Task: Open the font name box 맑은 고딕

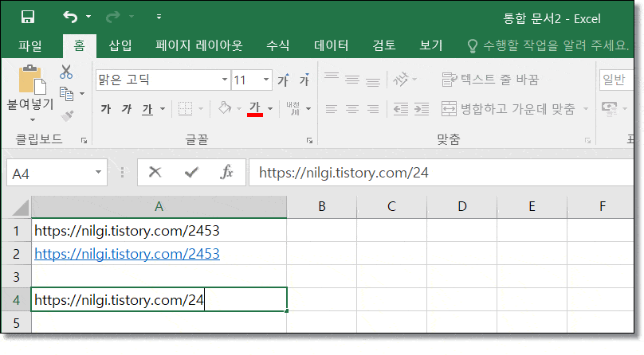Action: pos(163,80)
